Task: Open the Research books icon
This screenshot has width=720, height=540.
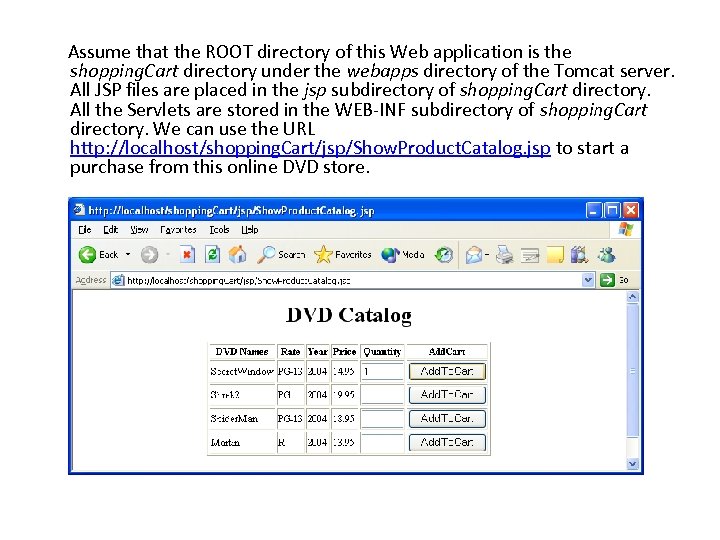Action: [579, 254]
